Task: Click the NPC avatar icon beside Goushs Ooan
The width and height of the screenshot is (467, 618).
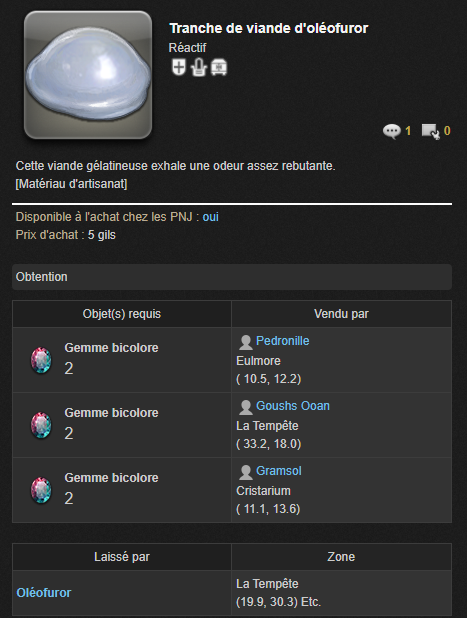Action: pyautogui.click(x=246, y=407)
